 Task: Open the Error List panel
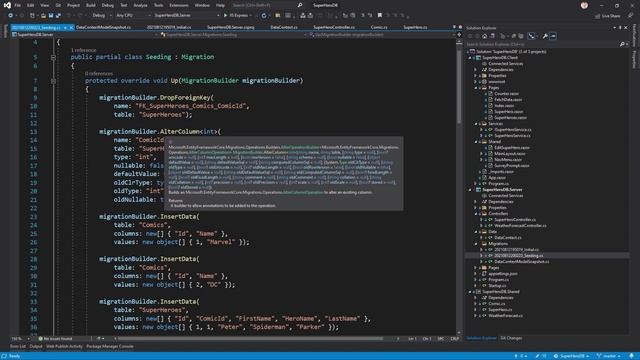coord(18,347)
